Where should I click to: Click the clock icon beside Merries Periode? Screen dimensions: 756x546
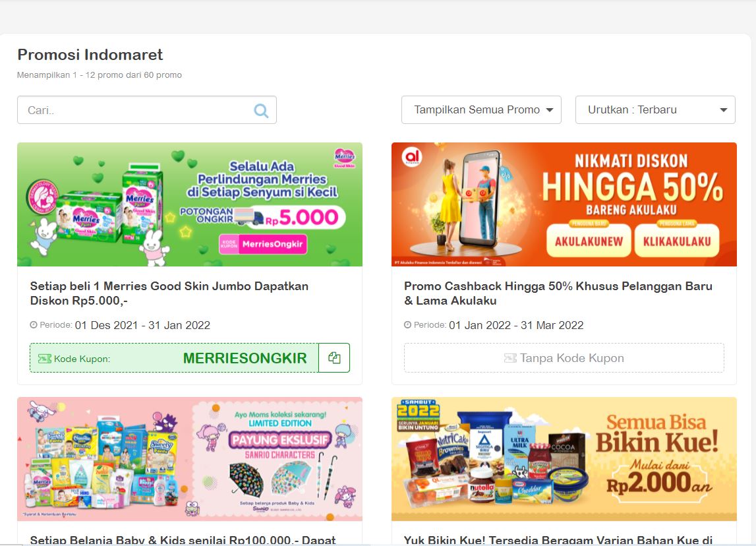33,325
